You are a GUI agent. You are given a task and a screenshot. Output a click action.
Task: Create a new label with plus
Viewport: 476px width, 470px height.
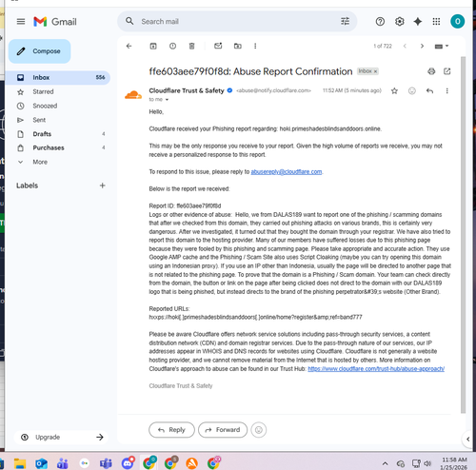(102, 186)
